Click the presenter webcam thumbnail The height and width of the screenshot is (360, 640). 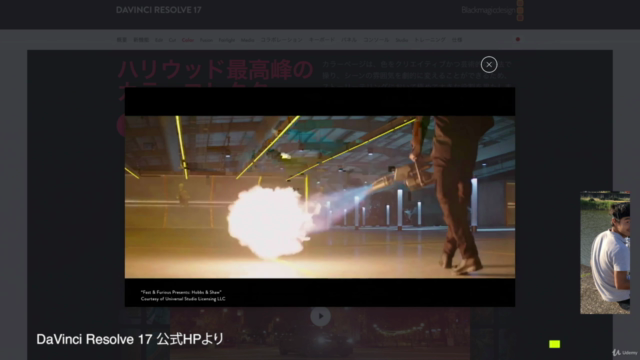605,252
